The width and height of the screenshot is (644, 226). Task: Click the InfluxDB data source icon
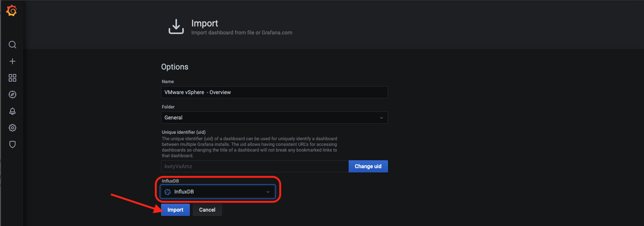point(168,192)
